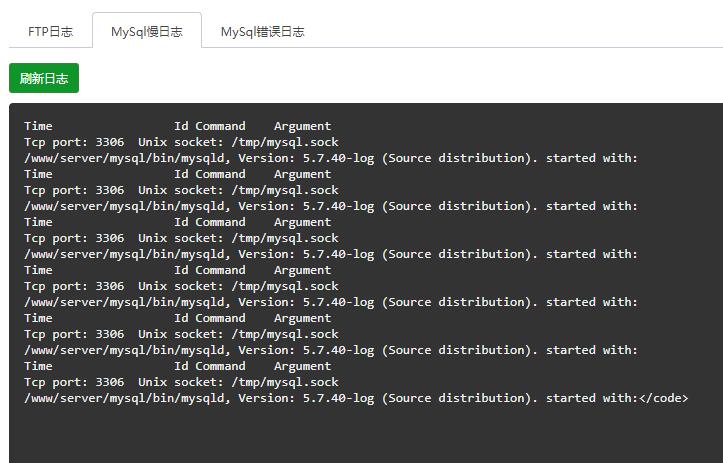Click the last 'Tcp port: 3306' log line

[181, 382]
